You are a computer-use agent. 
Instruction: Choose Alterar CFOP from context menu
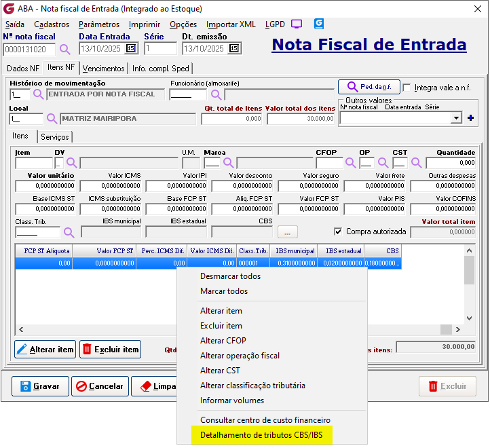223,341
